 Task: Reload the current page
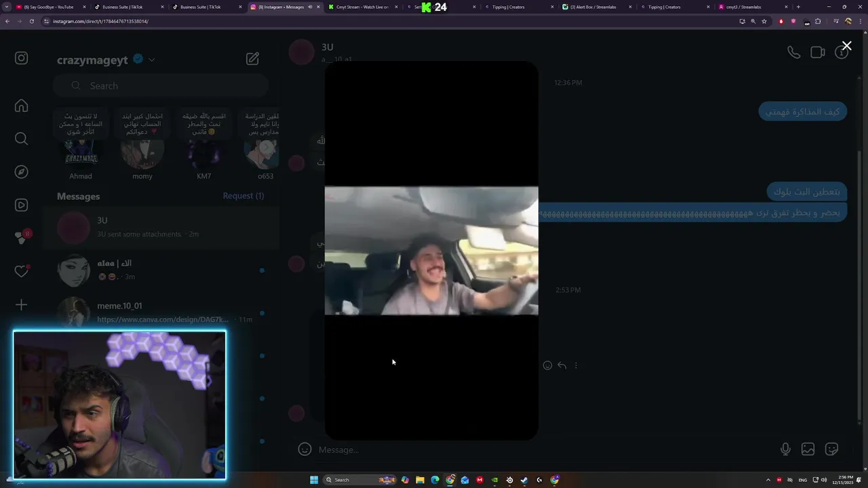31,21
